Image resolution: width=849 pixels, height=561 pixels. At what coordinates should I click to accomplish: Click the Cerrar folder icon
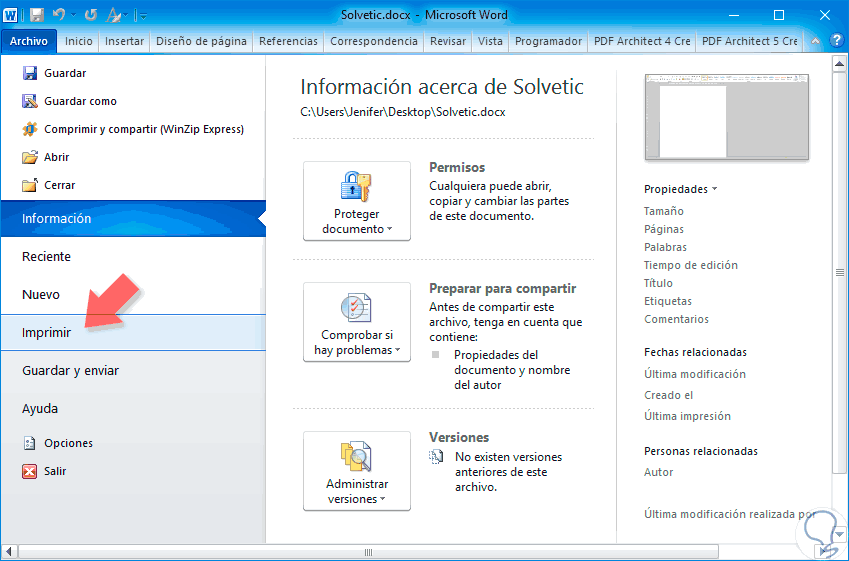29,185
